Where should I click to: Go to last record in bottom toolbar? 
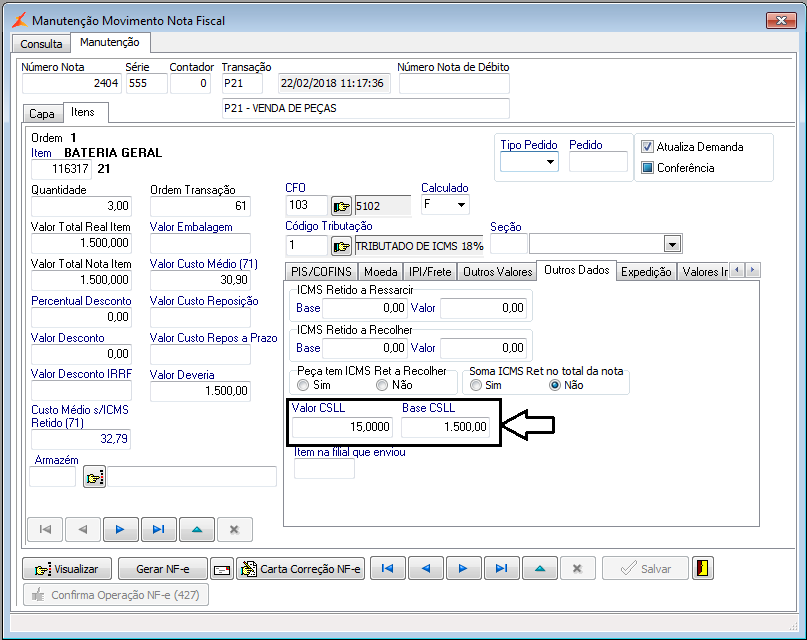(x=500, y=568)
